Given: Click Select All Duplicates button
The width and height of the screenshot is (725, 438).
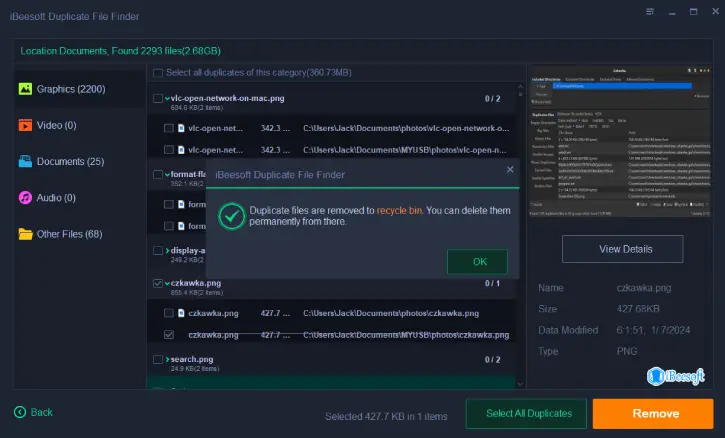Looking at the screenshot, I should 526,413.
